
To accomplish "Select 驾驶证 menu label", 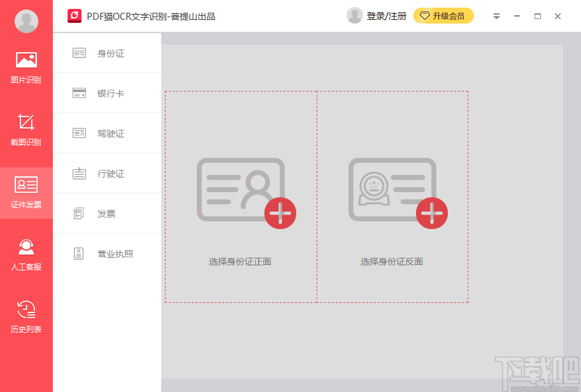I will [x=111, y=133].
